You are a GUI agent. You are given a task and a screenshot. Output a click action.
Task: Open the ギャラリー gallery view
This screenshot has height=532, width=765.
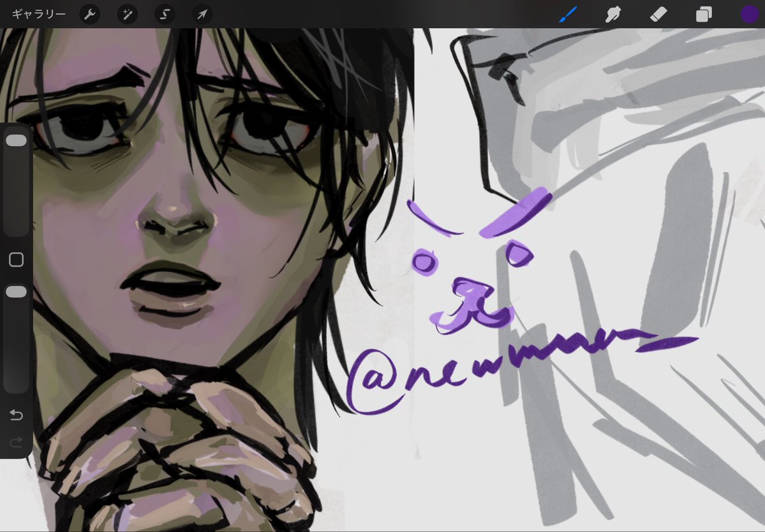pos(38,14)
